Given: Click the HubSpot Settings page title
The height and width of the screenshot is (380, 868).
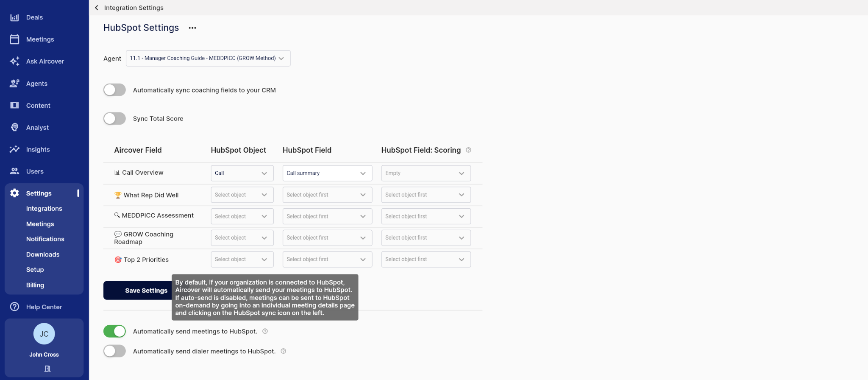Looking at the screenshot, I should pyautogui.click(x=141, y=28).
